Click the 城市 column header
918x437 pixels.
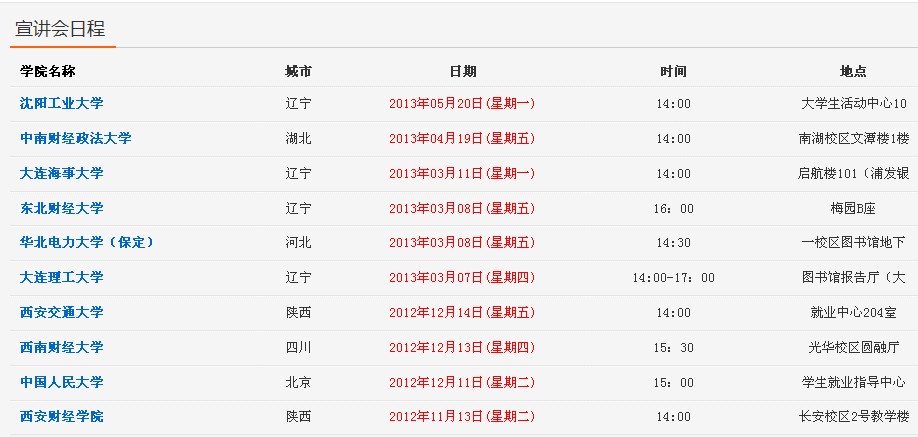pos(298,71)
